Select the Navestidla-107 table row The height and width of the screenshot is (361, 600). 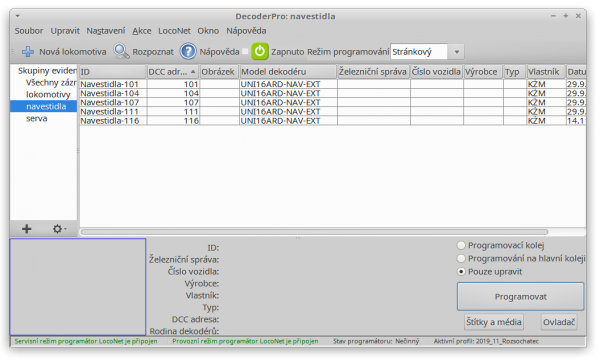332,103
